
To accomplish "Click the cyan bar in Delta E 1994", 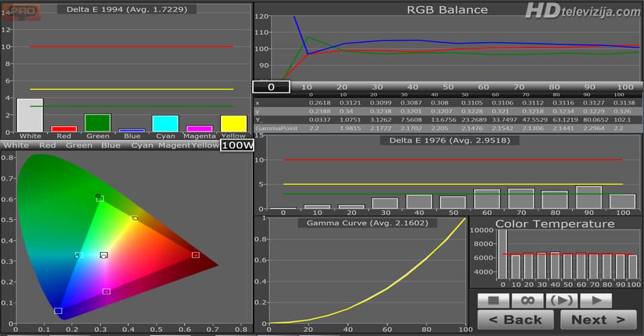I will (x=165, y=123).
